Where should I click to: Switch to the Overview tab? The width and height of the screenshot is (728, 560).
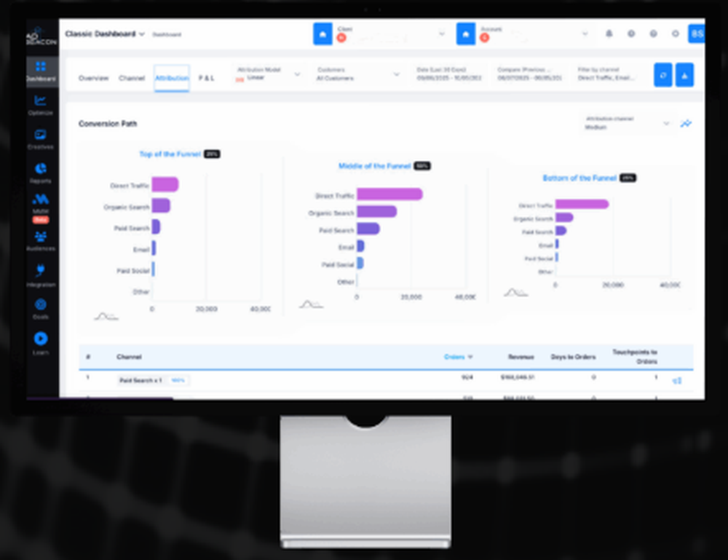(93, 78)
